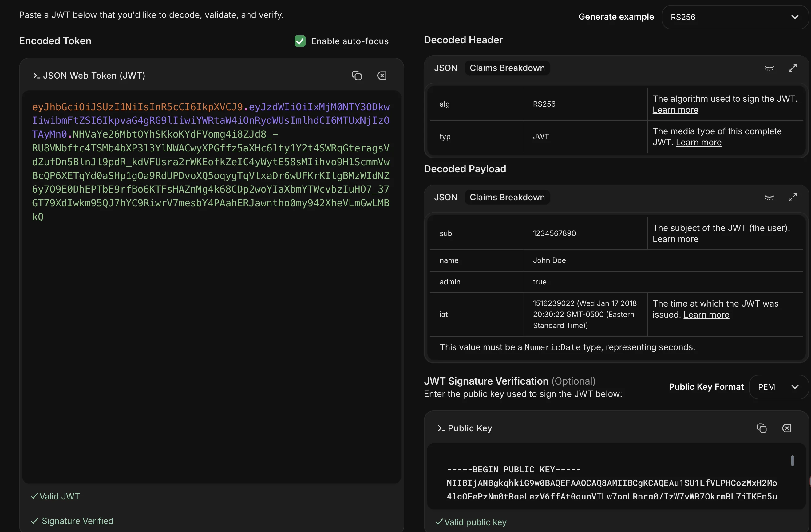811x532 pixels.
Task: Click into the encoded JWT text area
Action: tap(211, 287)
